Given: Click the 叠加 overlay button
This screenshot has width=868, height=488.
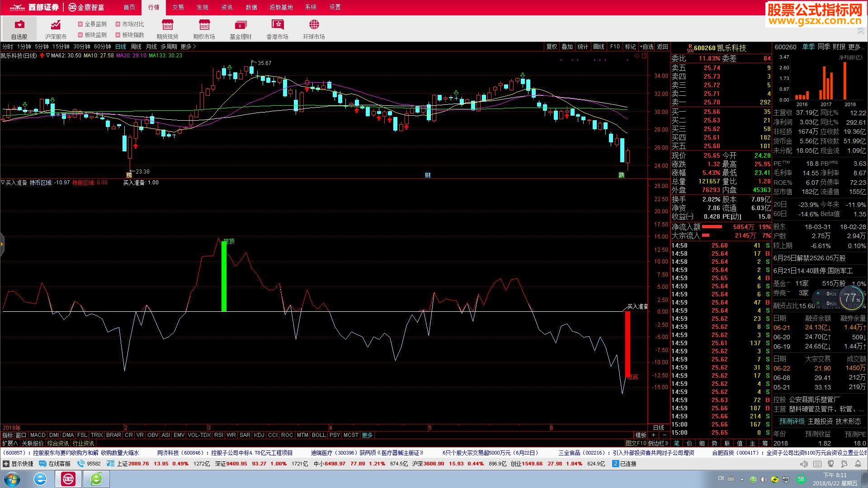Looking at the screenshot, I should 567,47.
